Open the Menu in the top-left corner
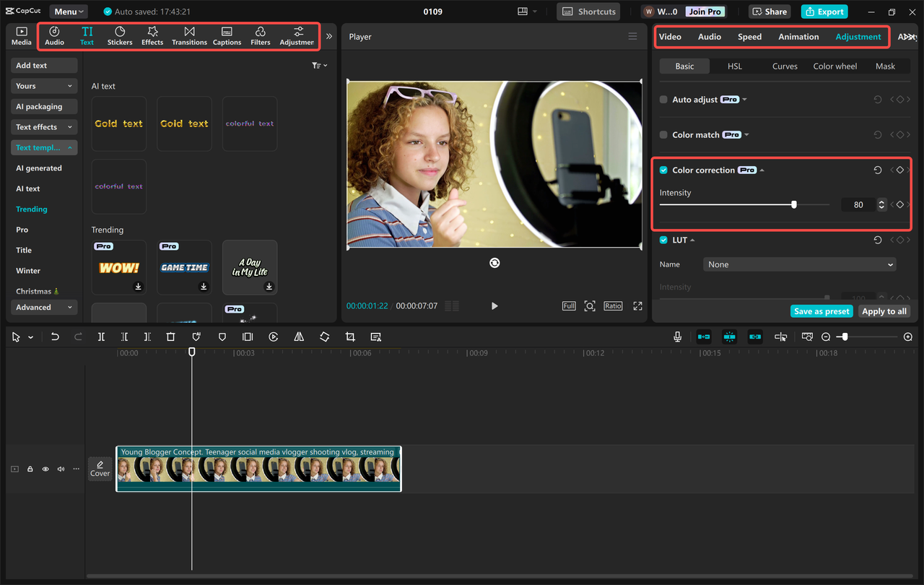924x585 pixels. pyautogui.click(x=68, y=11)
